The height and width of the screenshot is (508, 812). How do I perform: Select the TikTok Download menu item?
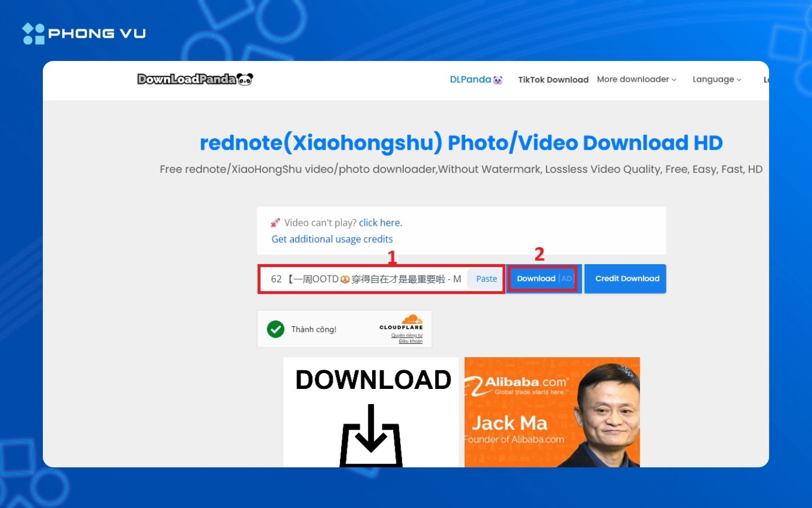pyautogui.click(x=553, y=80)
